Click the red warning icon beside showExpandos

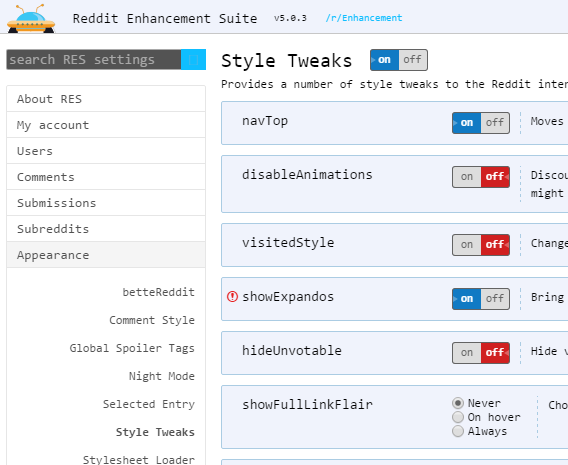tap(232, 297)
